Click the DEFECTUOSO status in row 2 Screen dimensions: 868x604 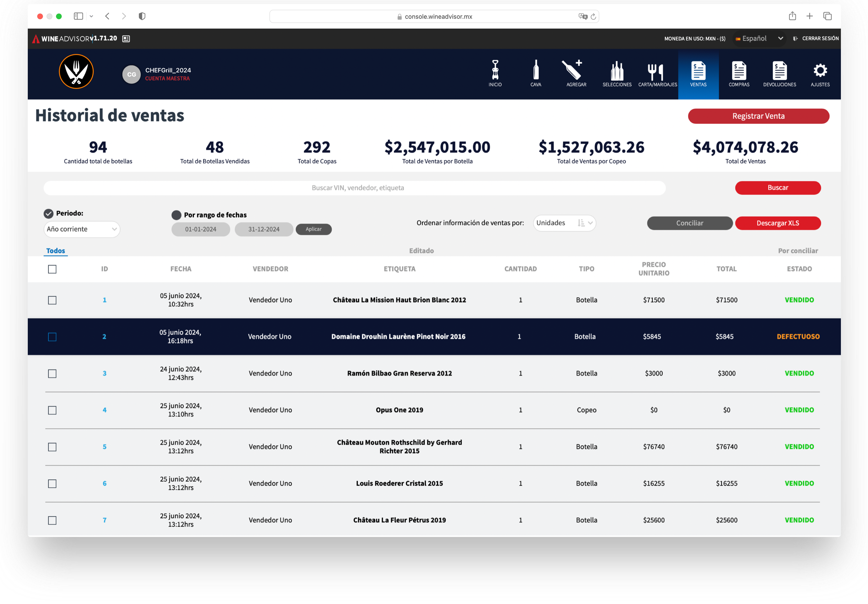click(x=798, y=337)
